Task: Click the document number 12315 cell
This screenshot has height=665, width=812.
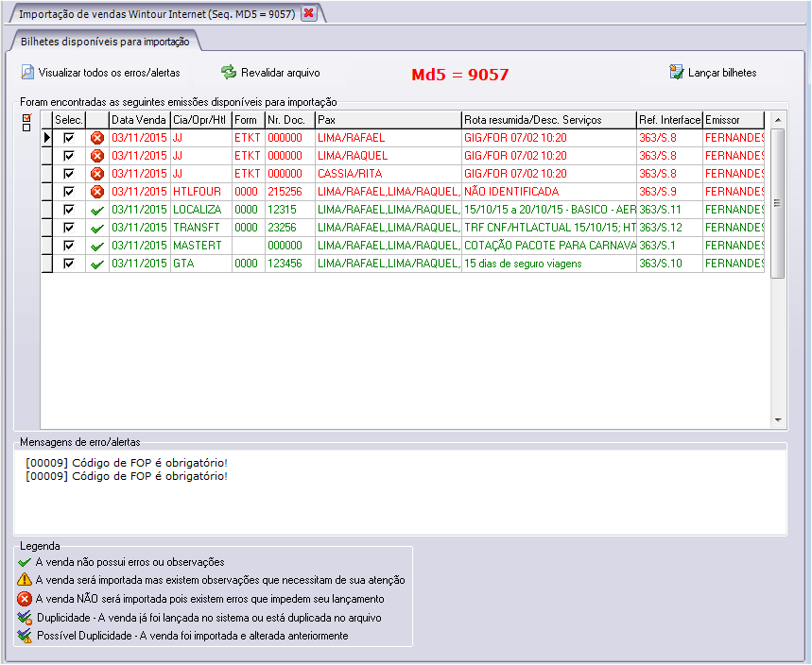Action: click(x=290, y=210)
